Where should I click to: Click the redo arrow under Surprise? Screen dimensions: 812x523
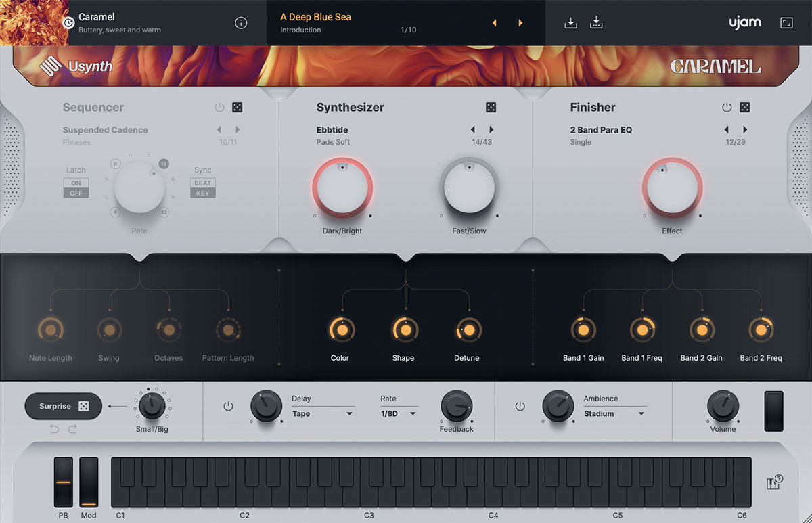coord(72,429)
